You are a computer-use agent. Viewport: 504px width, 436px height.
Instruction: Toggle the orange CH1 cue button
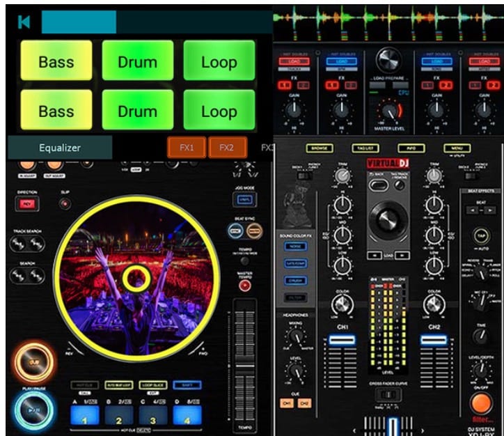pos(287,403)
